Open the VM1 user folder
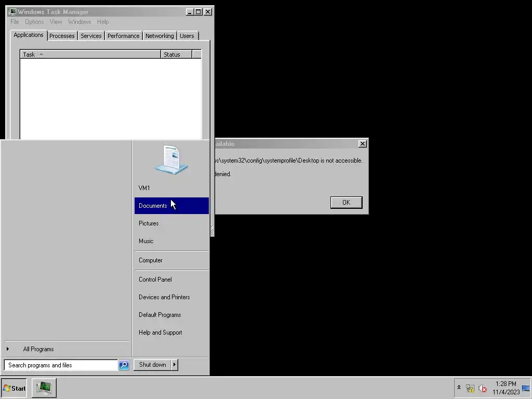The height and width of the screenshot is (399, 532). [x=171, y=188]
